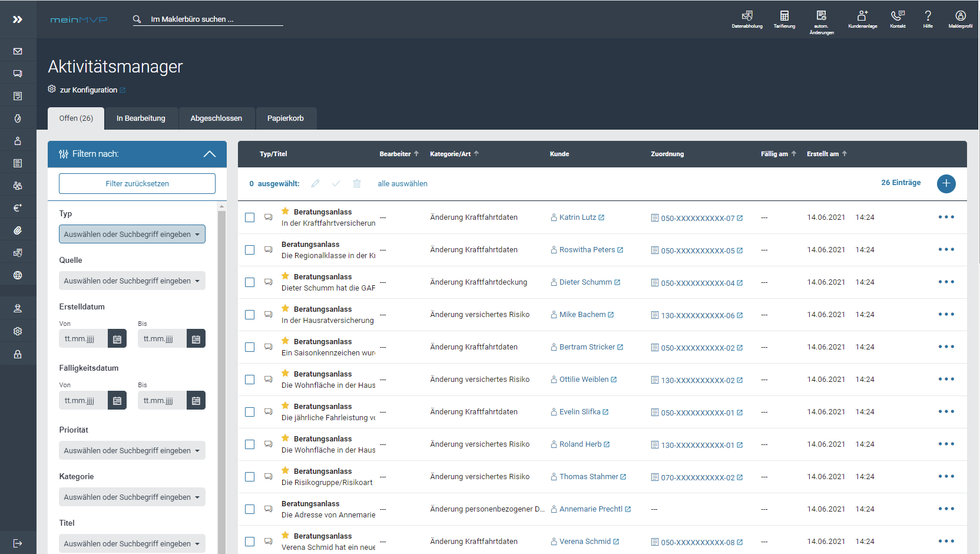Open Fälligkeitsdatum Von calendar picker
980x554 pixels.
point(117,401)
